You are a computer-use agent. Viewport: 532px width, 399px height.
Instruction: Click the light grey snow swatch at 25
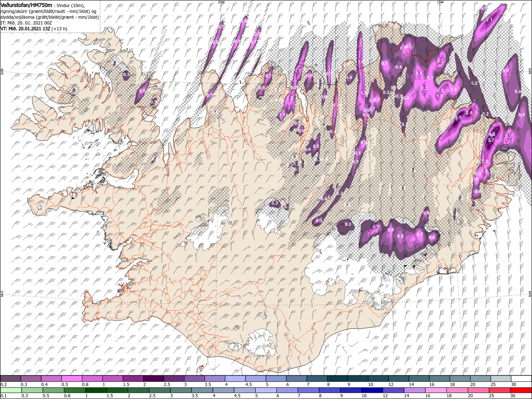click(x=501, y=378)
